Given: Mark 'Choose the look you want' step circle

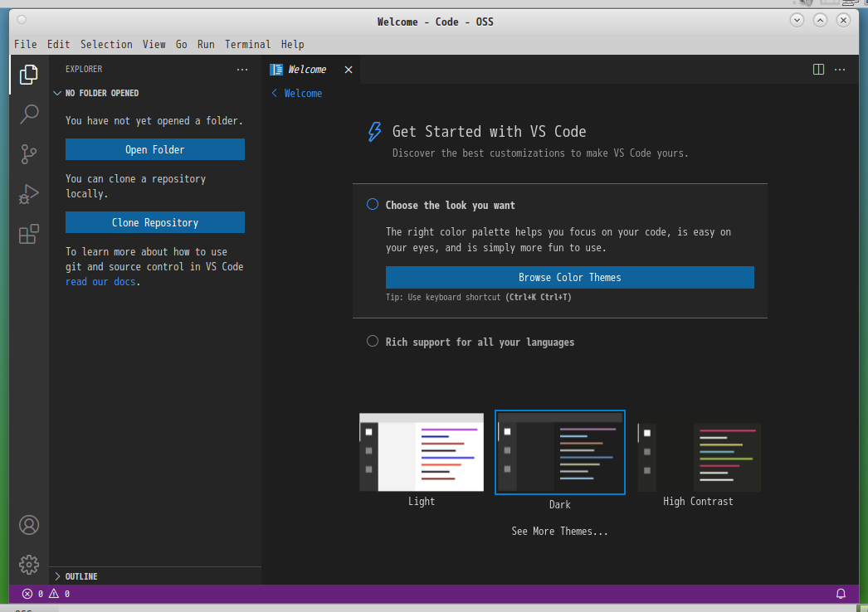Looking at the screenshot, I should click(x=373, y=204).
